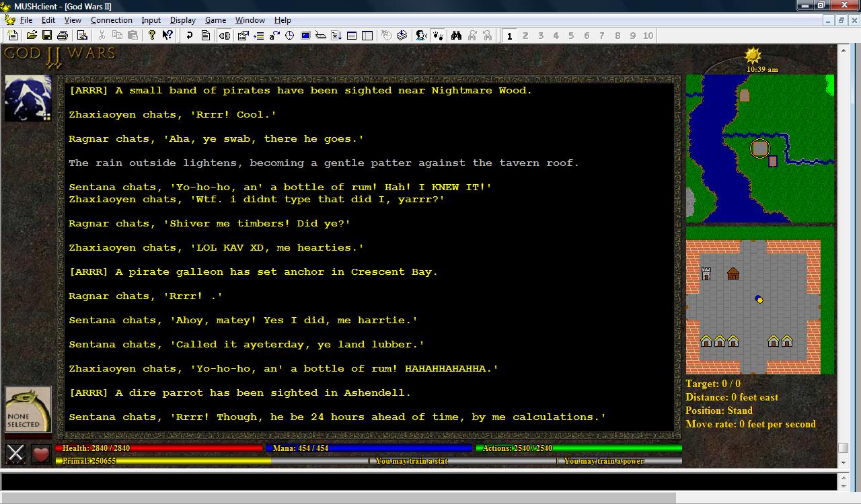Click the circled town on world map
Image resolution: width=861 pixels, height=504 pixels.
click(x=760, y=149)
